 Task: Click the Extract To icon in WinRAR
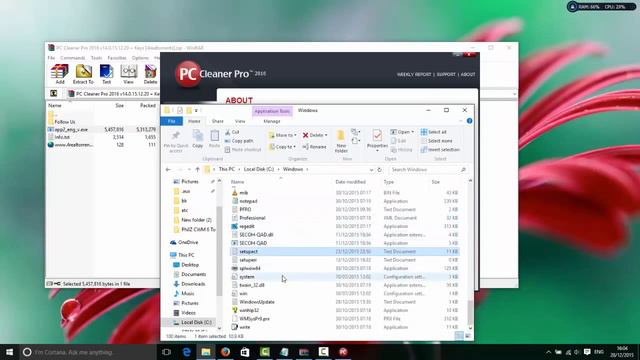(83, 74)
